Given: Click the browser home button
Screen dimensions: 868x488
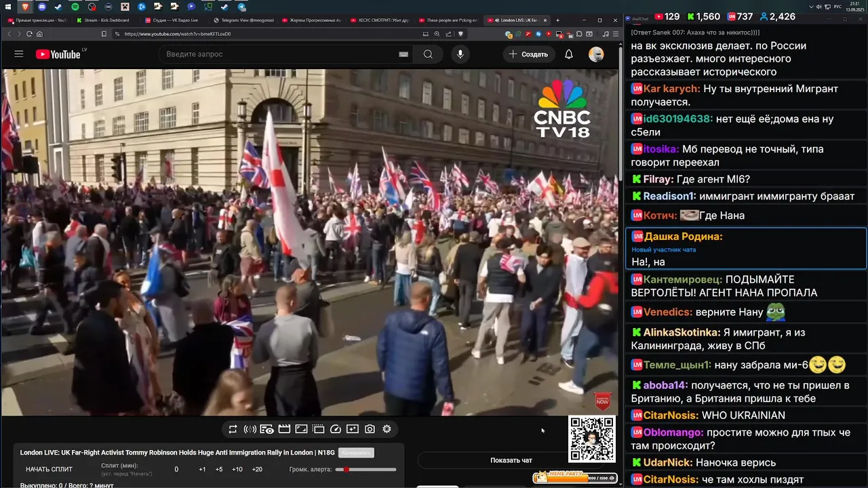Looking at the screenshot, I should click(x=40, y=34).
